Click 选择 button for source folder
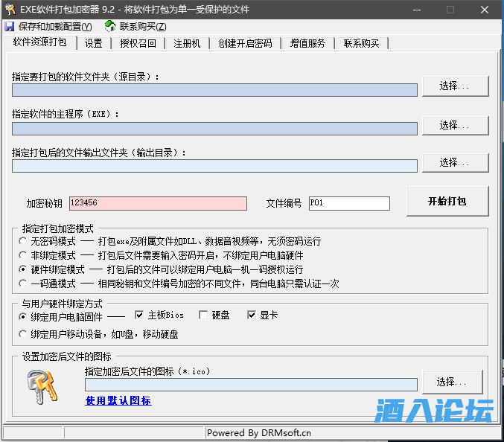This screenshot has height=442, width=504. click(455, 86)
